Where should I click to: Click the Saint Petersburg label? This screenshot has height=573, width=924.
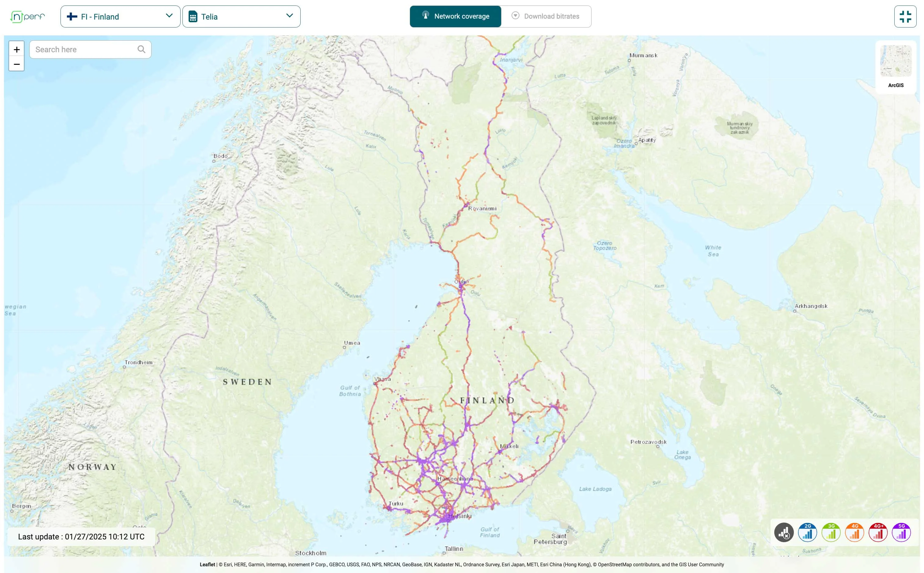tap(550, 539)
